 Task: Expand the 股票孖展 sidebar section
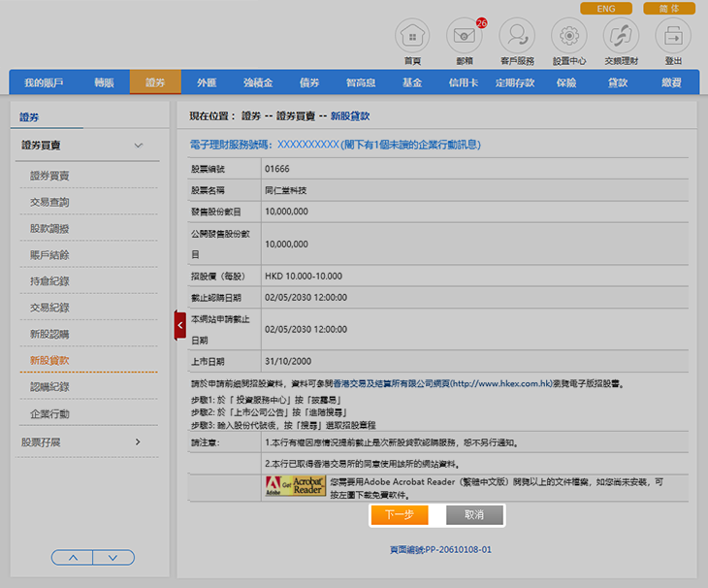[x=139, y=442]
